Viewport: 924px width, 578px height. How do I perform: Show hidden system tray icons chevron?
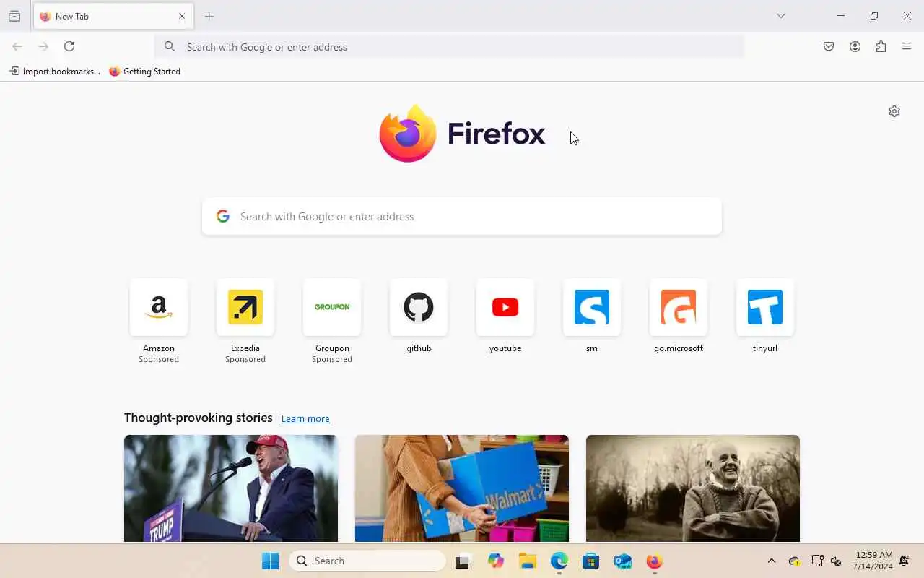pyautogui.click(x=772, y=561)
